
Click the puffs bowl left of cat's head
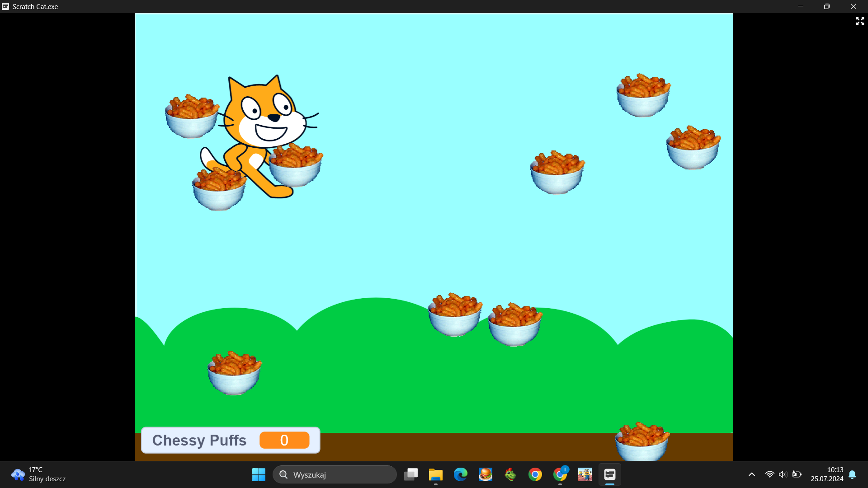tap(192, 116)
